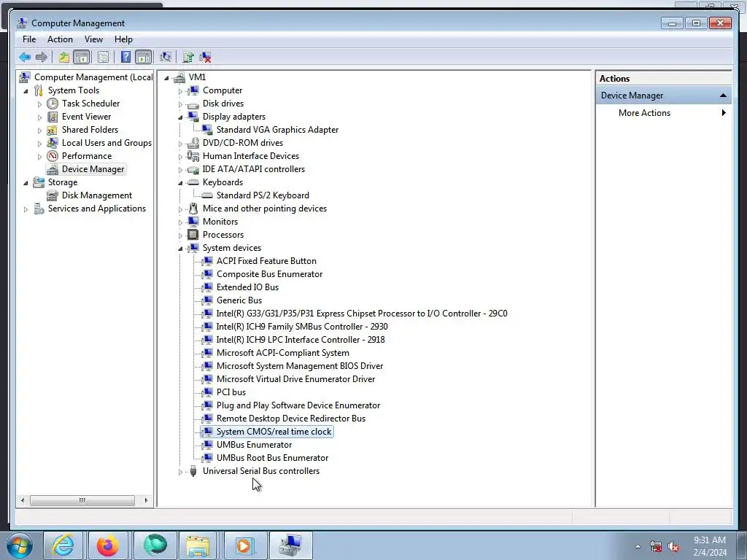Image resolution: width=747 pixels, height=560 pixels.
Task: Open the blue Help toolbar icon
Action: (125, 58)
